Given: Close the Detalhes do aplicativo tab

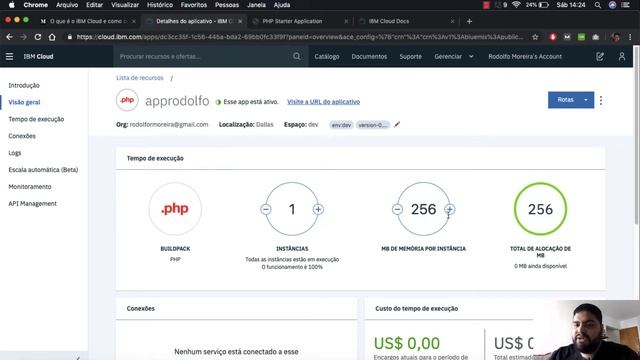Looking at the screenshot, I should 240,21.
